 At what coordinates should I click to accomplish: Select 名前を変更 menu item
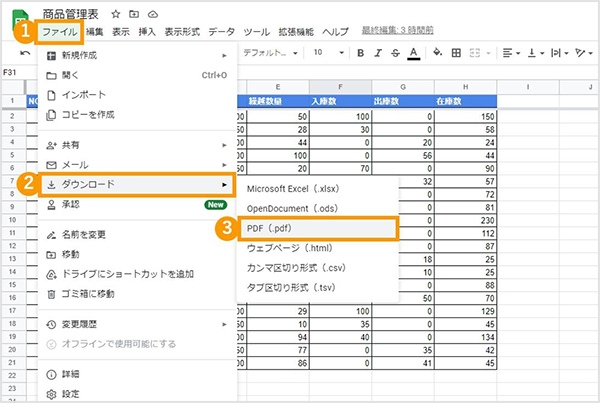tap(137, 235)
